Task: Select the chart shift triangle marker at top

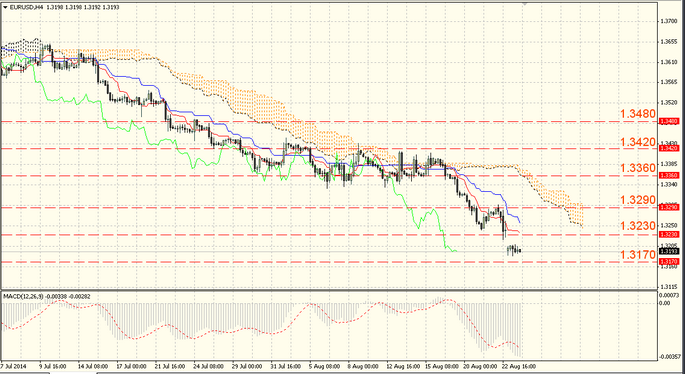Action: 525,3
